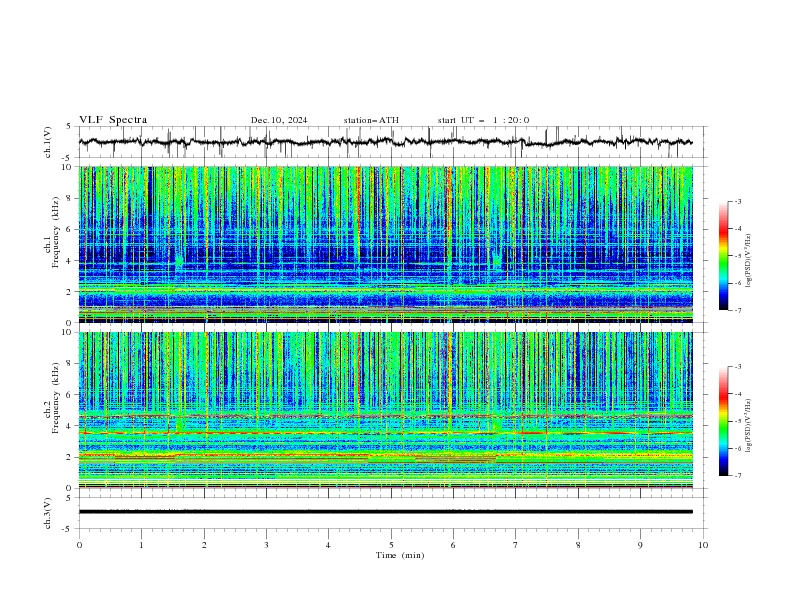Click the "3" tick on time axis
The image size is (792, 612).
[x=266, y=545]
